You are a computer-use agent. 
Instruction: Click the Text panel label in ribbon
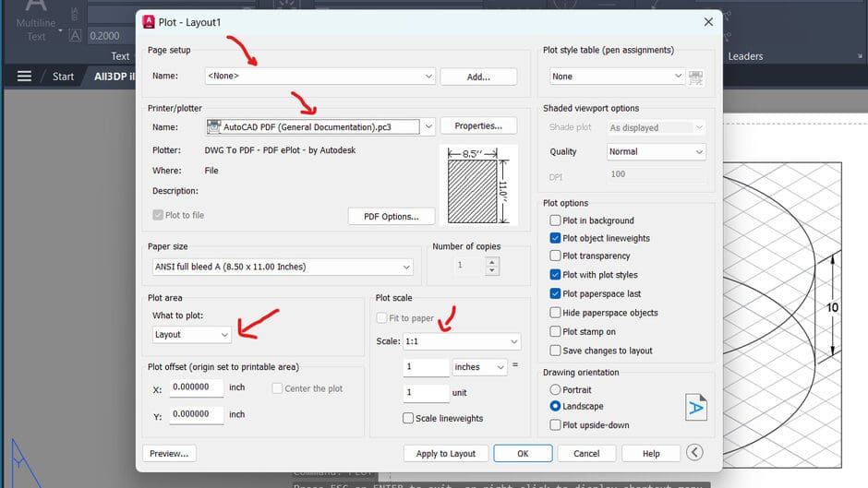(120, 56)
